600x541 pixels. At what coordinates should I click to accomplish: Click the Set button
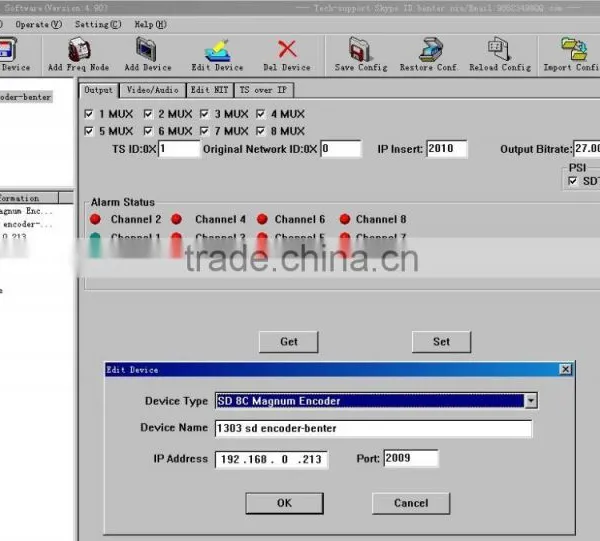pos(441,342)
